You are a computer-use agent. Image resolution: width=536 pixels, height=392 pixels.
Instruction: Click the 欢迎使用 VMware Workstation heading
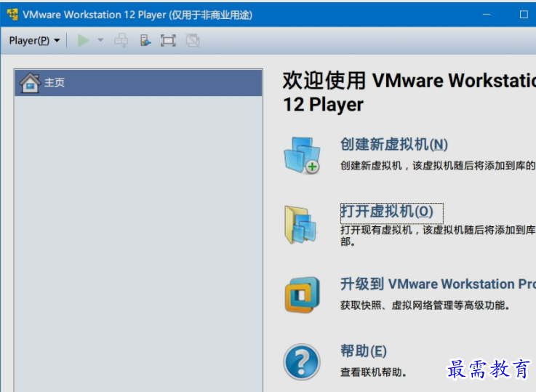[409, 92]
